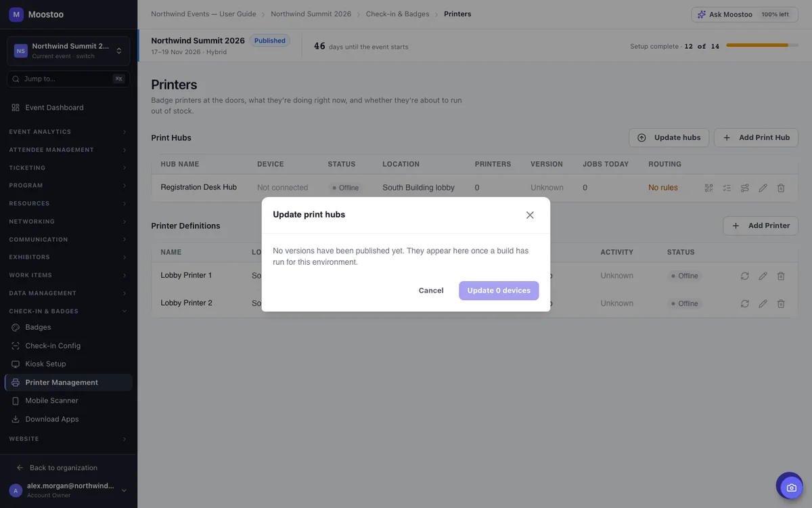Click the setup complete progress bar
This screenshot has width=812, height=508.
click(x=761, y=45)
